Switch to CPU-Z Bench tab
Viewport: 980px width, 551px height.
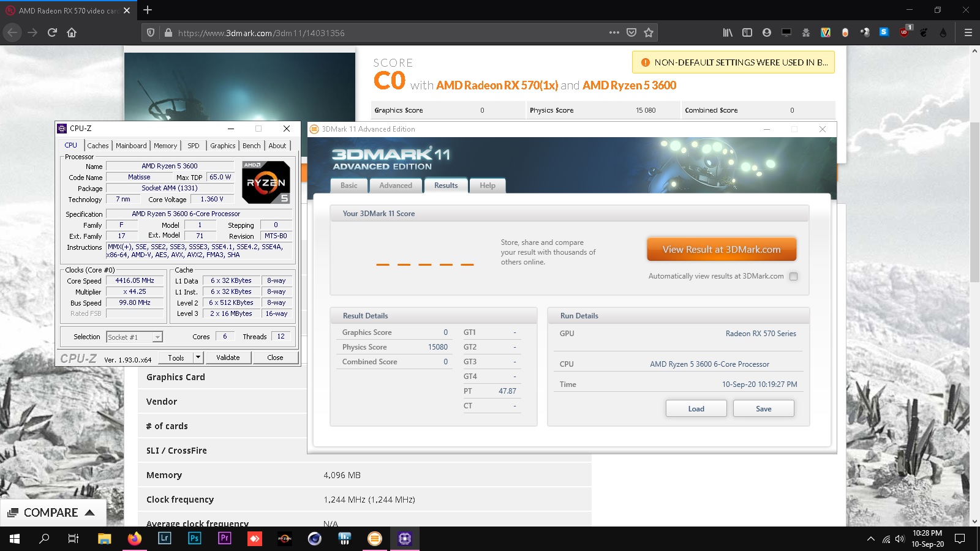tap(251, 146)
